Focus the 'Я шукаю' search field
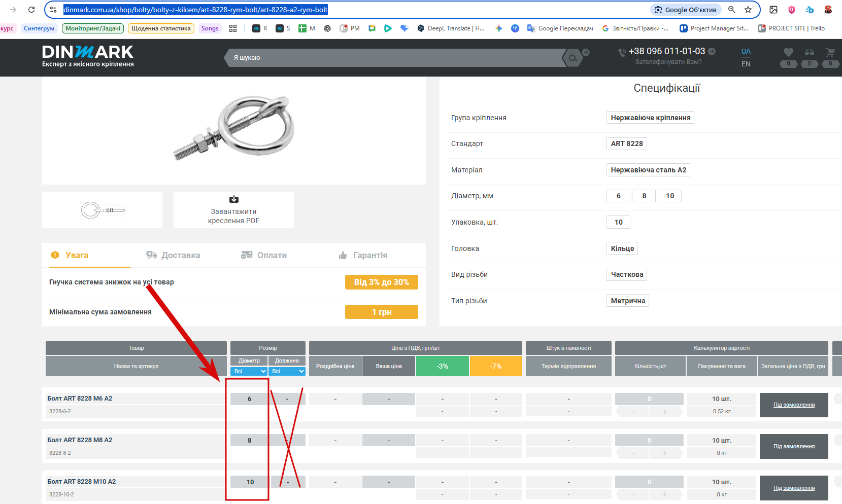The width and height of the screenshot is (842, 504). pos(396,58)
